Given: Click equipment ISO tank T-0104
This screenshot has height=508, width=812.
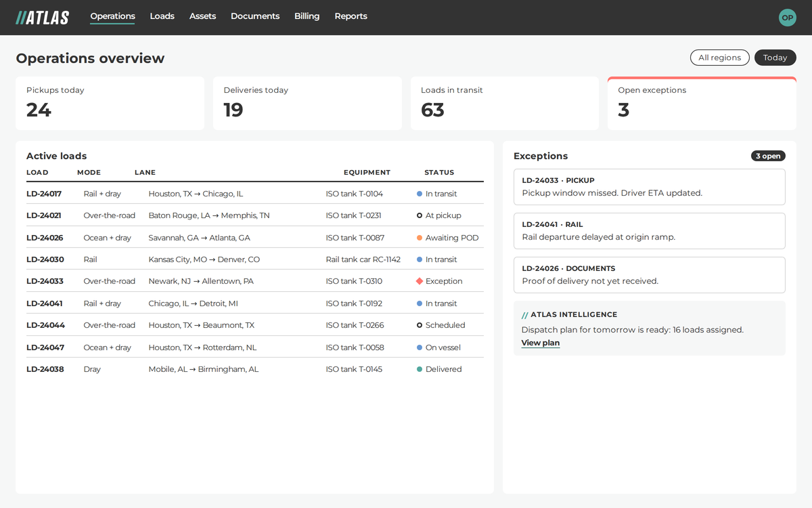Looking at the screenshot, I should click(354, 194).
